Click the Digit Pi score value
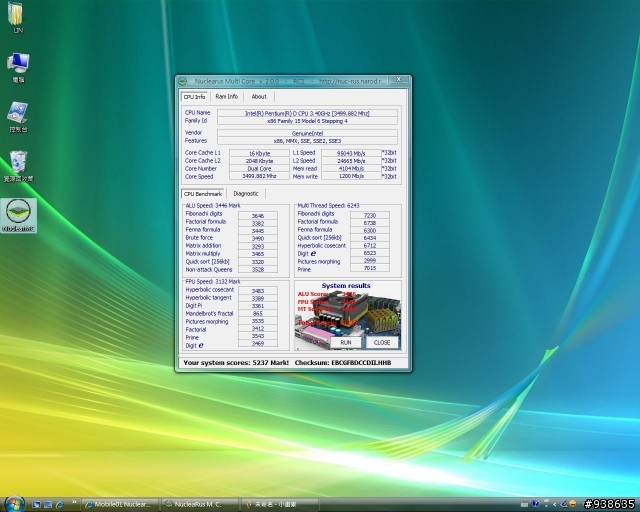This screenshot has width=640, height=512. [x=258, y=306]
